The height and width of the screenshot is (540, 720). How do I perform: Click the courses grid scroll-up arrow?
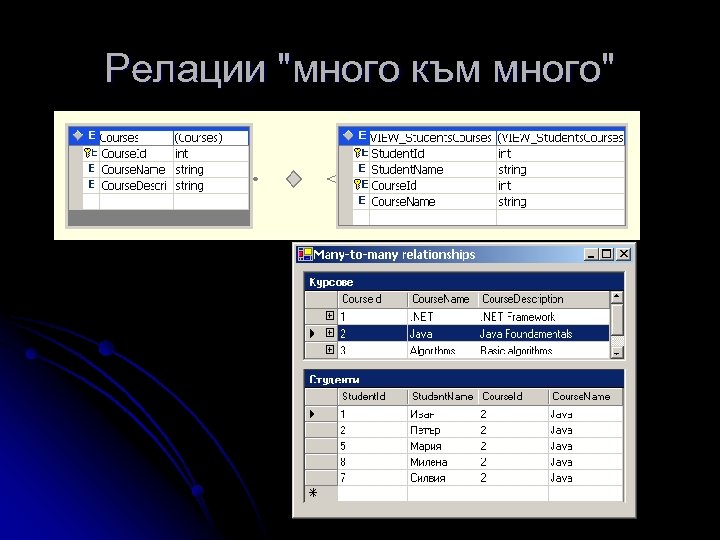(x=616, y=297)
